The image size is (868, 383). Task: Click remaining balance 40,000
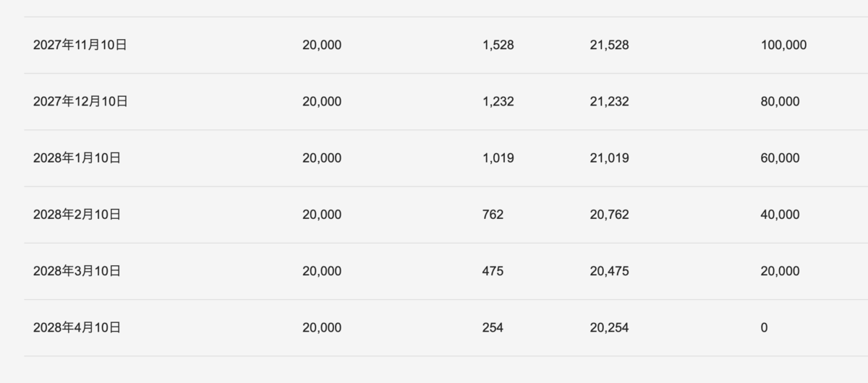(x=780, y=215)
